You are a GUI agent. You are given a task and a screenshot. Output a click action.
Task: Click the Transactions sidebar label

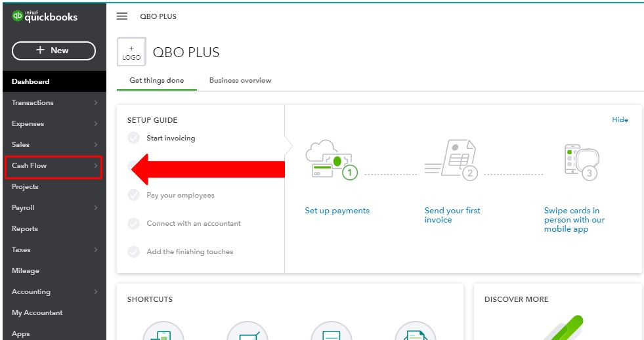coord(32,102)
